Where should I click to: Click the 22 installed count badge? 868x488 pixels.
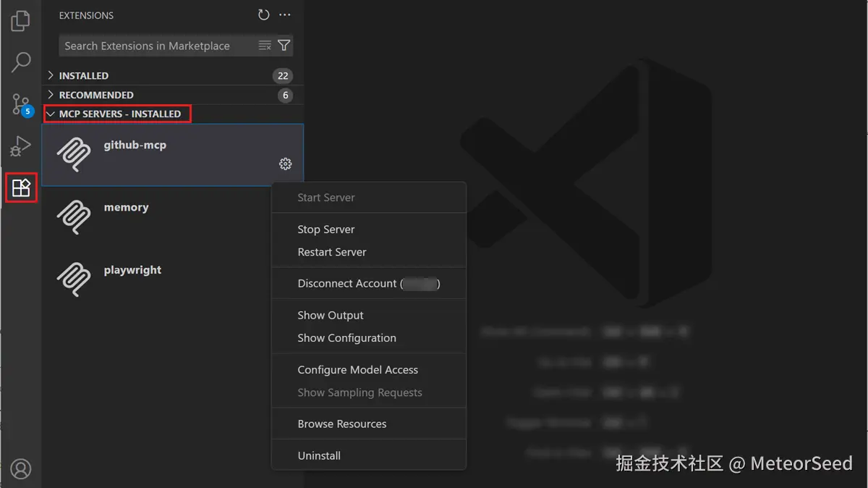pos(283,75)
